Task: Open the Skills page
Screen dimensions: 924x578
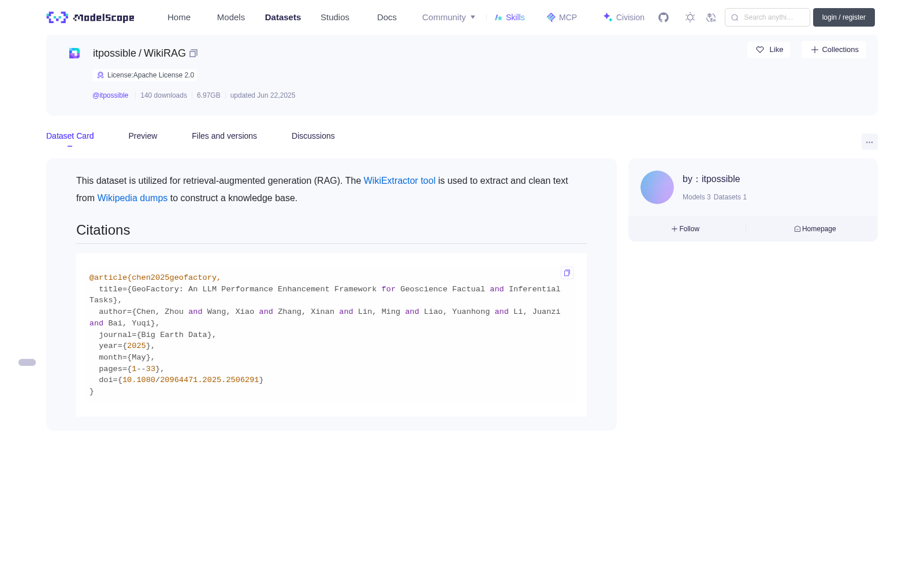Action: pos(509,17)
